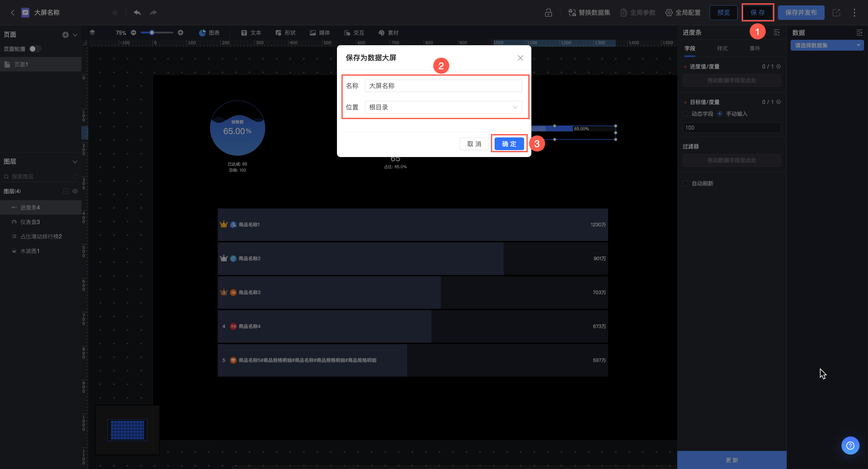
Task: Click the 确定 button in dialog
Action: [x=509, y=144]
